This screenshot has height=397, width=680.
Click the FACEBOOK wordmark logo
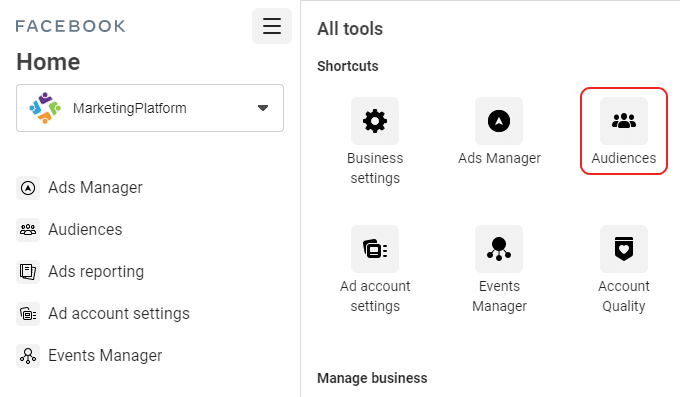pyautogui.click(x=71, y=26)
